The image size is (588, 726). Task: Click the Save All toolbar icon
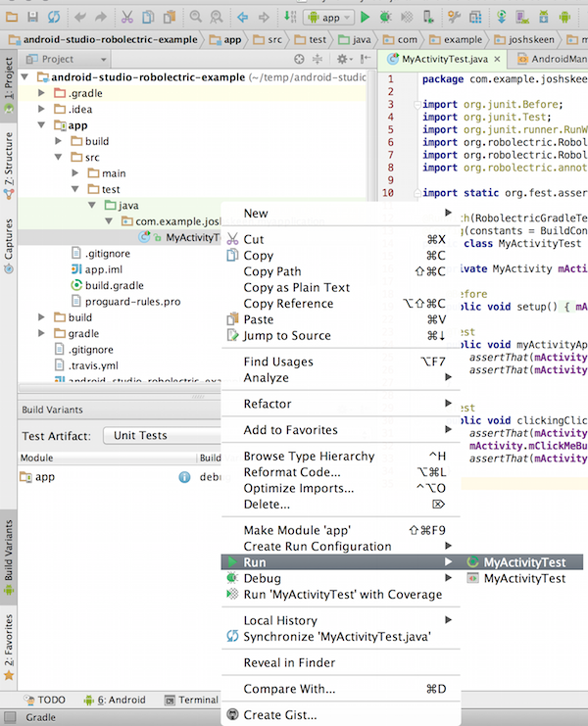pos(32,18)
